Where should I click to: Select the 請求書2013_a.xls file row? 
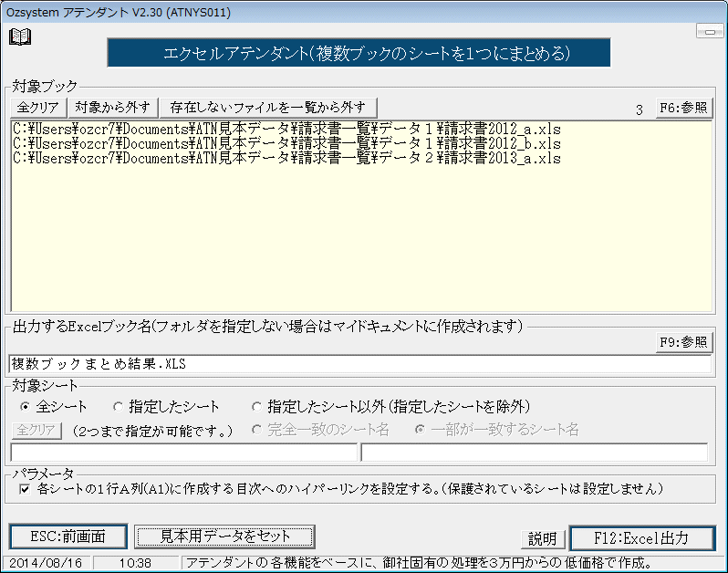click(x=287, y=159)
